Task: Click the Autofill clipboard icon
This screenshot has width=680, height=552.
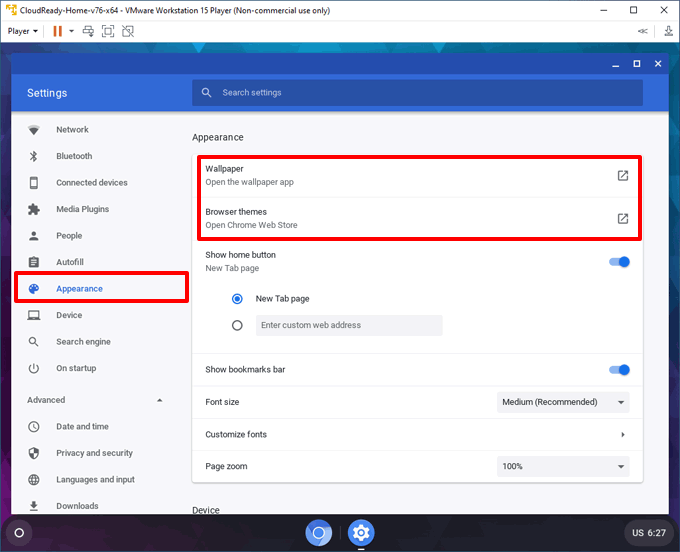Action: click(x=34, y=262)
